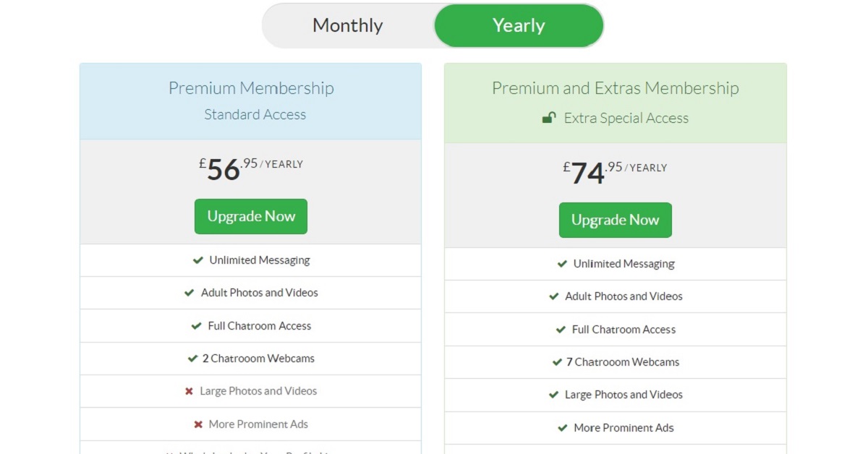Image resolution: width=868 pixels, height=454 pixels.
Task: Click the unlock icon beside Extra Special Access
Action: coord(550,118)
